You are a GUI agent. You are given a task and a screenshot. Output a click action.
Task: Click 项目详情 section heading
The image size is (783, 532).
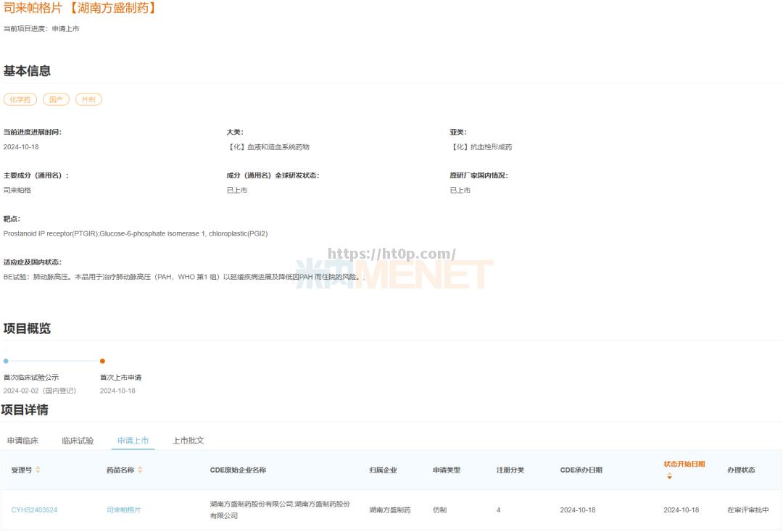pyautogui.click(x=25, y=410)
